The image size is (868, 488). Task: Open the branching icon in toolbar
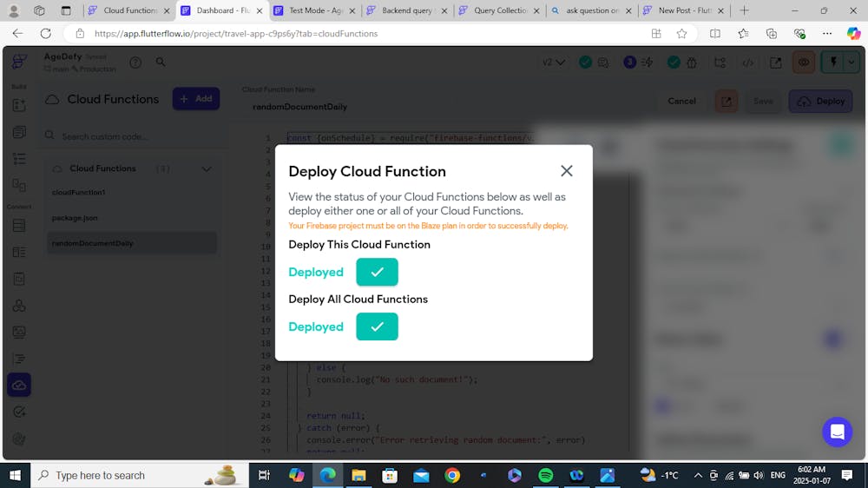point(720,63)
